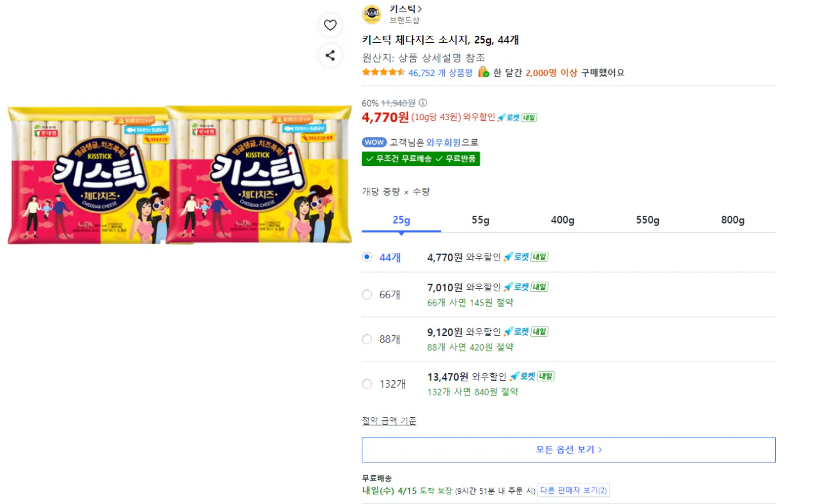
Task: Click the 키스틱 brand logo
Action: point(373,14)
